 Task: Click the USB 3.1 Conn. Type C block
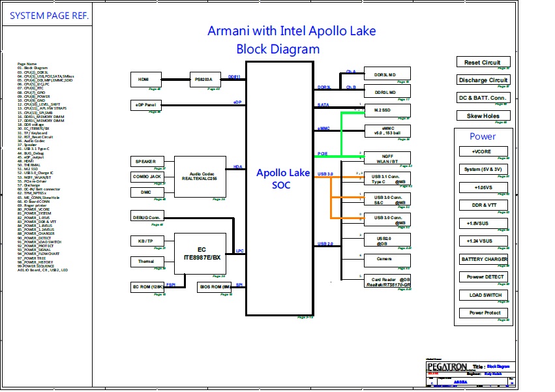coord(387,179)
